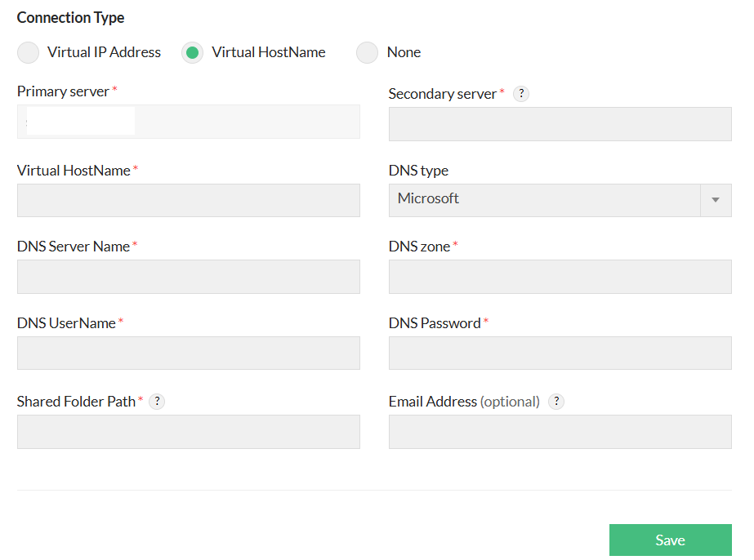Image resolution: width=754 pixels, height=560 pixels.
Task: Click the DNS zone input box
Action: coord(560,277)
